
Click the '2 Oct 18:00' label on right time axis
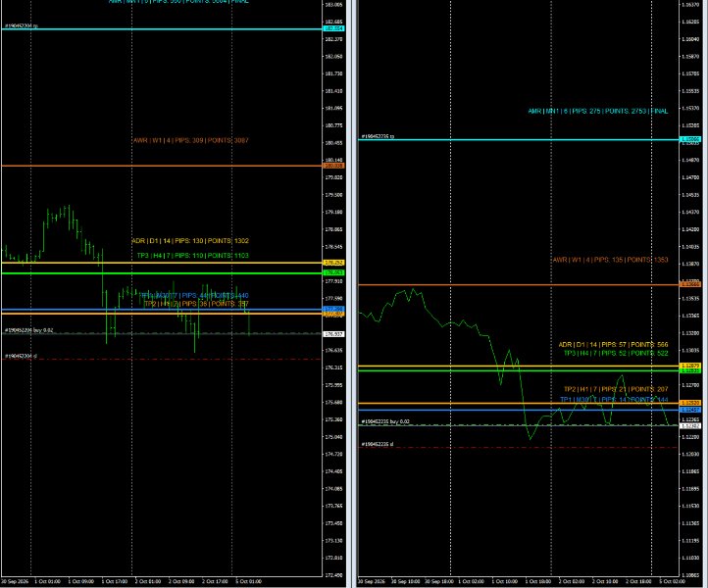click(638, 582)
